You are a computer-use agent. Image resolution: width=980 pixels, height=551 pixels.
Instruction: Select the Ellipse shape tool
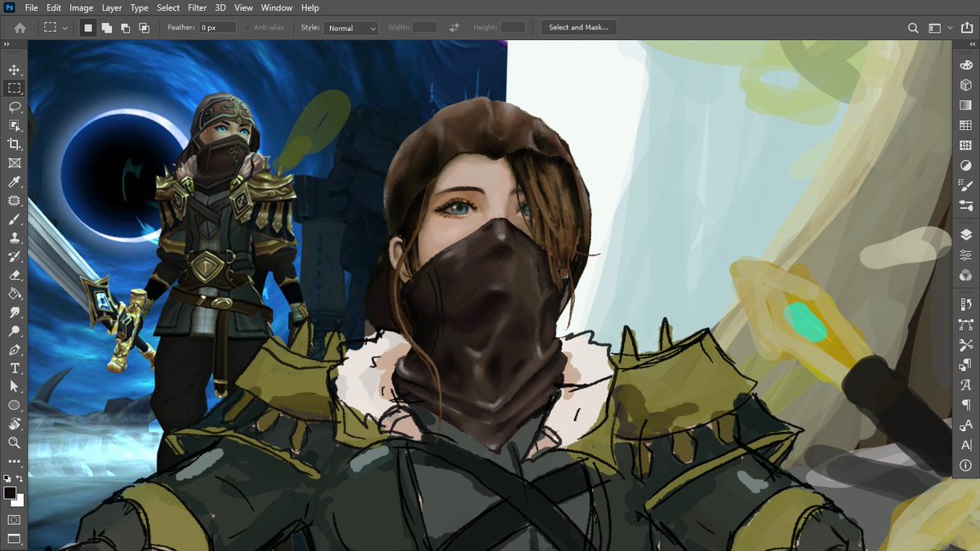pyautogui.click(x=14, y=406)
